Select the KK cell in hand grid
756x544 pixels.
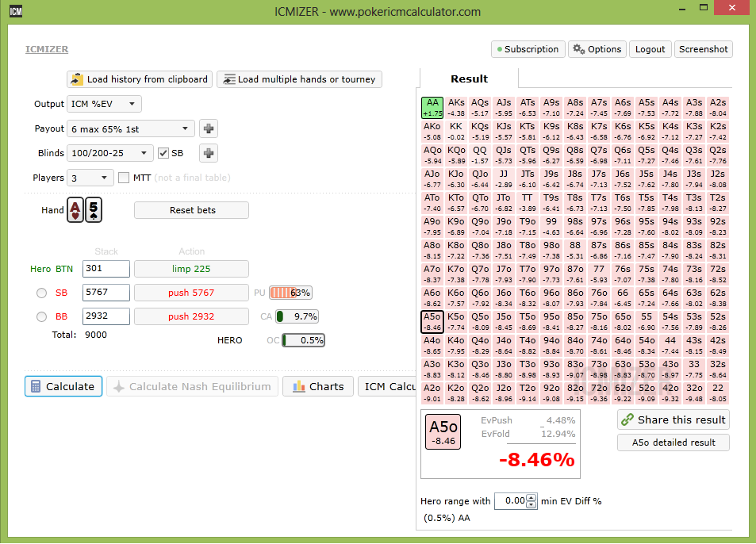pos(456,131)
